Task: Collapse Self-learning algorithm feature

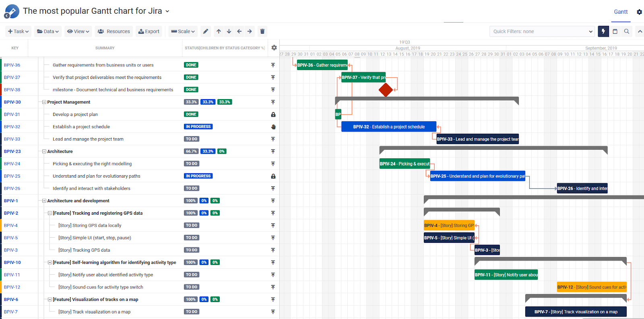Action: click(50, 262)
